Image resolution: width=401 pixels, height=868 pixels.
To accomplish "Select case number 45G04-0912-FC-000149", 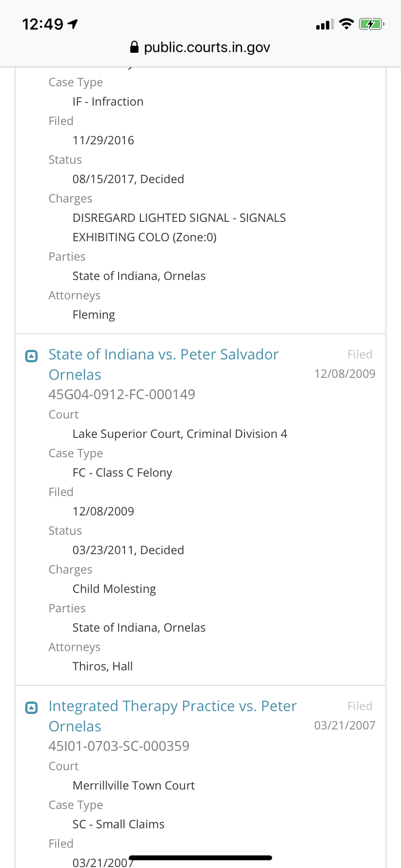I will pyautogui.click(x=122, y=394).
